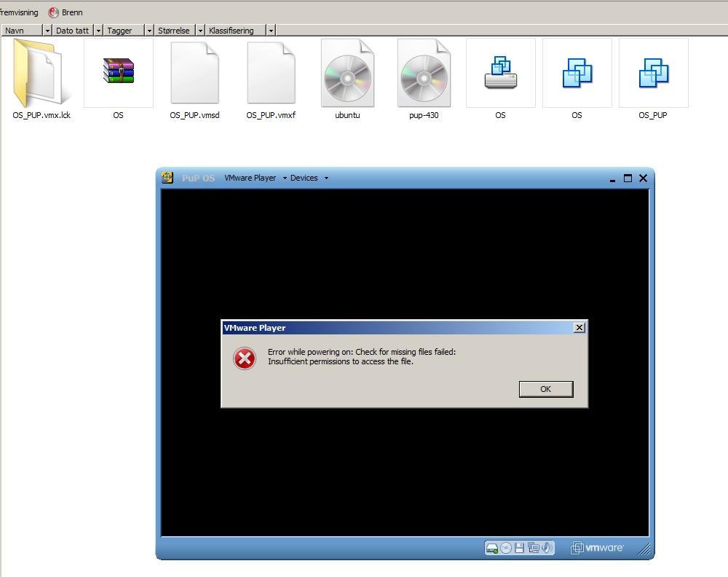Click the vmware logo in the status bar

point(597,548)
